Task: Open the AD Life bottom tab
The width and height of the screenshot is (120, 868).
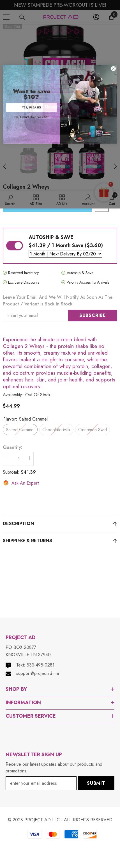Action: click(x=62, y=200)
